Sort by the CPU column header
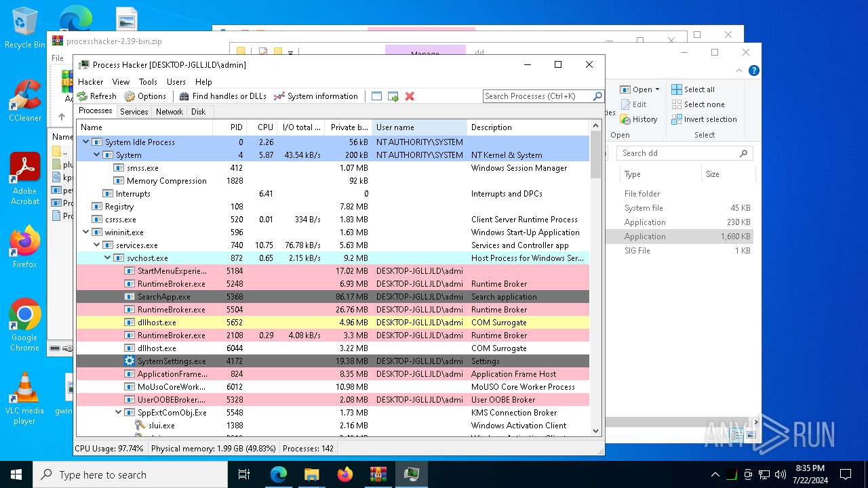Image resolution: width=868 pixels, height=488 pixels. coord(262,127)
